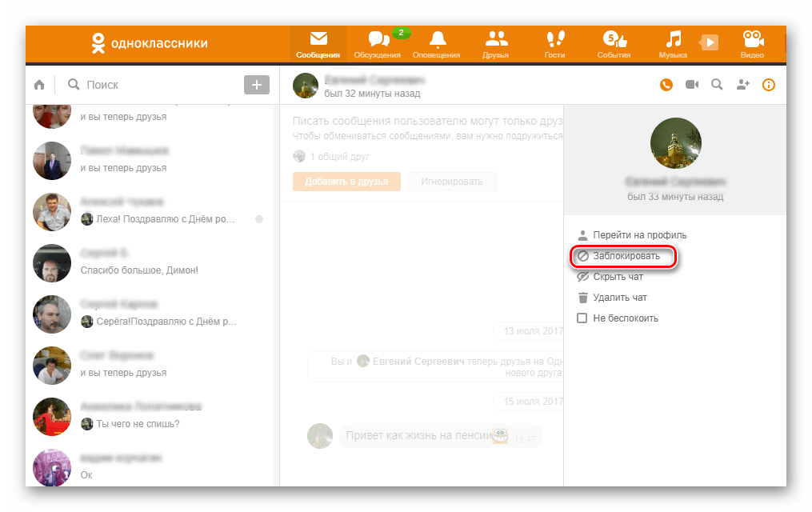
Task: Click the Евгений Сергеевич name link in chat
Action: (x=418, y=362)
